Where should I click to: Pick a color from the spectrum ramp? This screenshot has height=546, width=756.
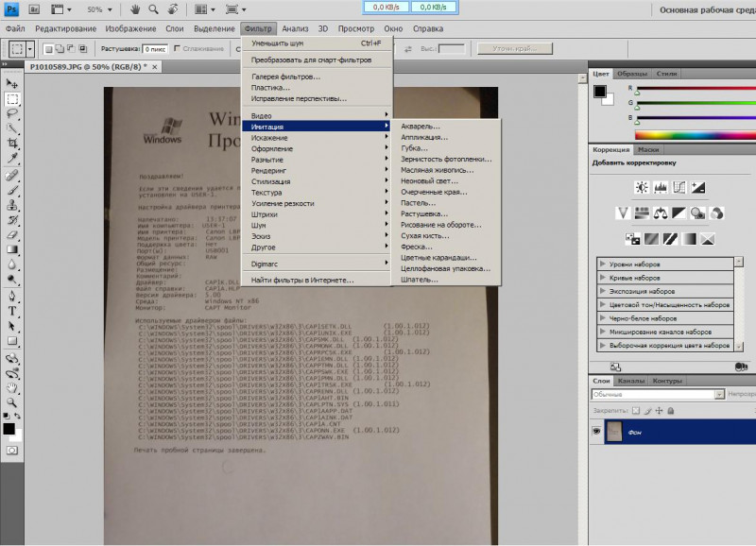pyautogui.click(x=696, y=134)
